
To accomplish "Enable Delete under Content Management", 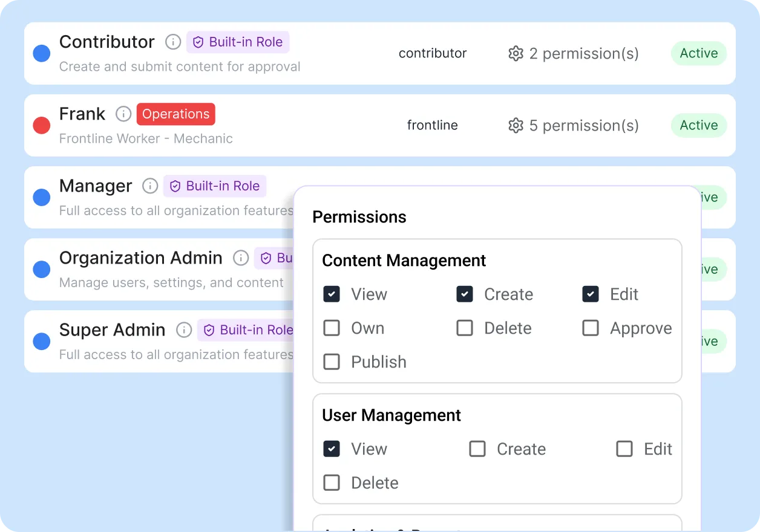I will (x=465, y=328).
